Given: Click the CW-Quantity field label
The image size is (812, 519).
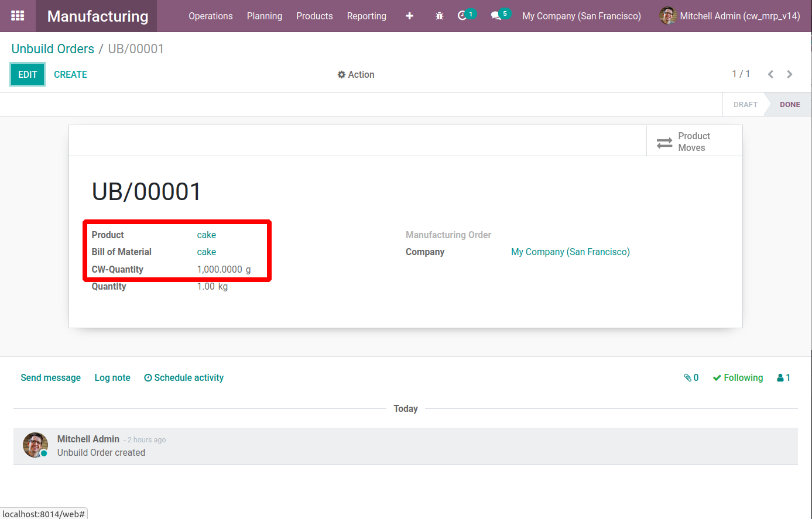Looking at the screenshot, I should 118,270.
